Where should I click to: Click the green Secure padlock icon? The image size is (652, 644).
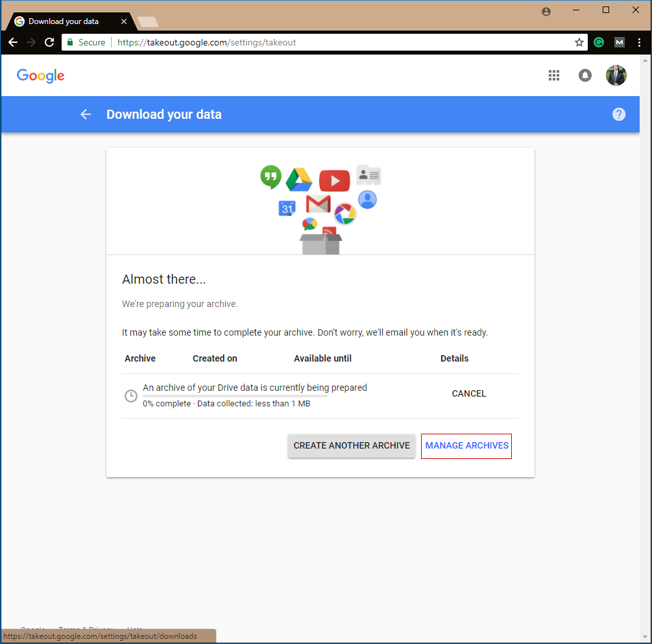(70, 42)
